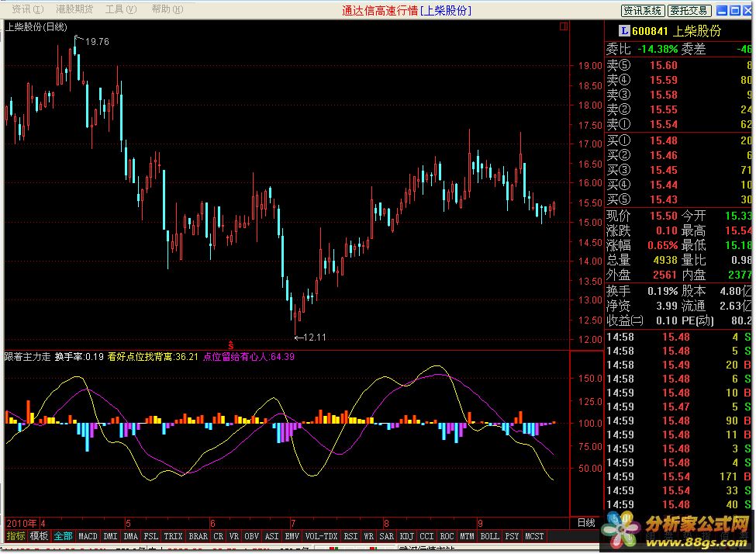
Task: Click the 总量 4938 value
Action: coord(665,260)
